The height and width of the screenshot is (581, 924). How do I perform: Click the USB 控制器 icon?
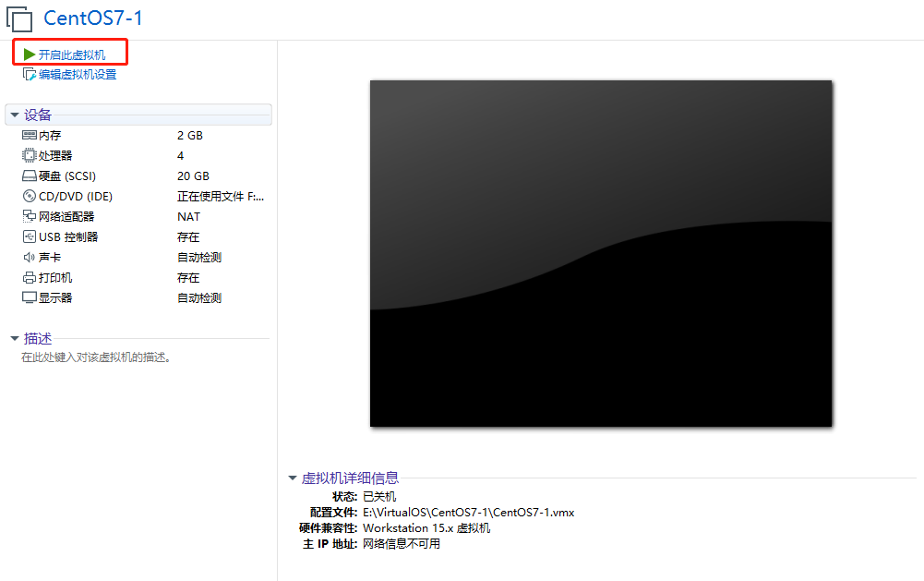30,236
